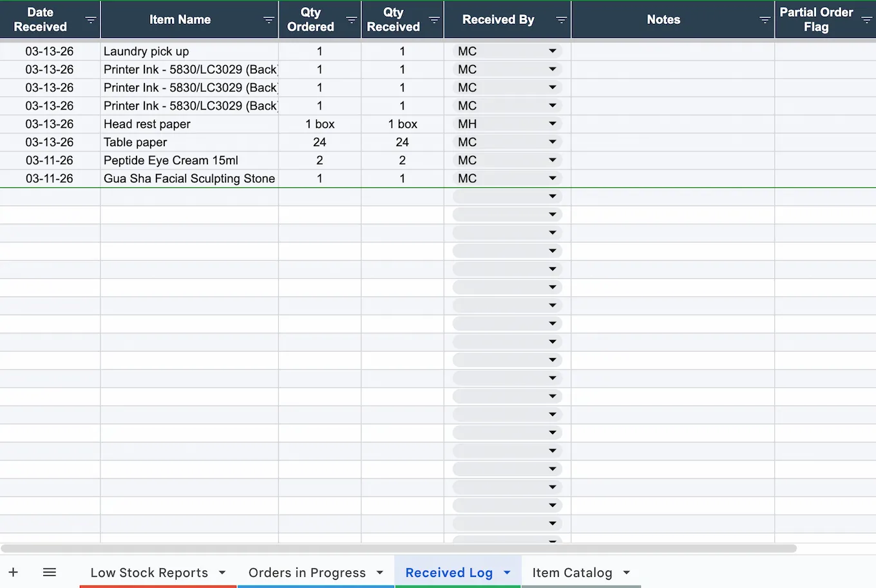
Task: Open Received By dropdown on Head rest paper row
Action: pos(552,123)
